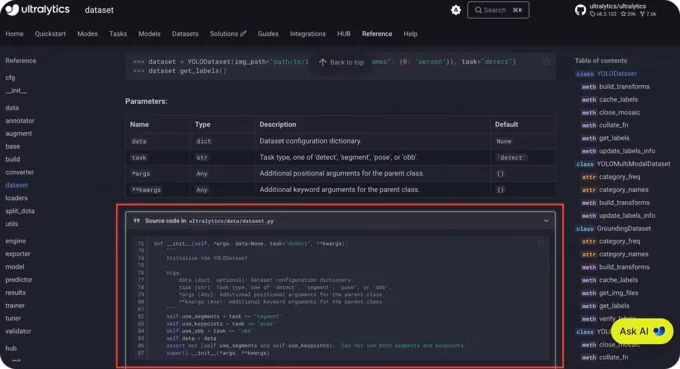
Task: Open the Integrations tab
Action: pyautogui.click(x=307, y=34)
